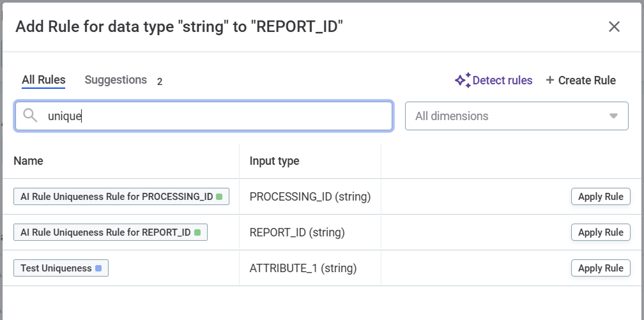The image size is (644, 320).
Task: Click the Suggestions count badge showing 2
Action: pos(160,82)
